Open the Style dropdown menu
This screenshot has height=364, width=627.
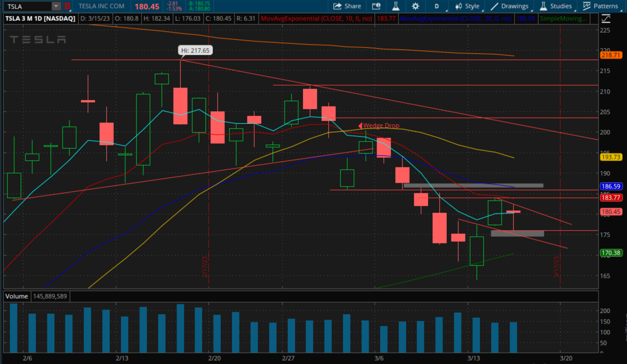tap(468, 6)
